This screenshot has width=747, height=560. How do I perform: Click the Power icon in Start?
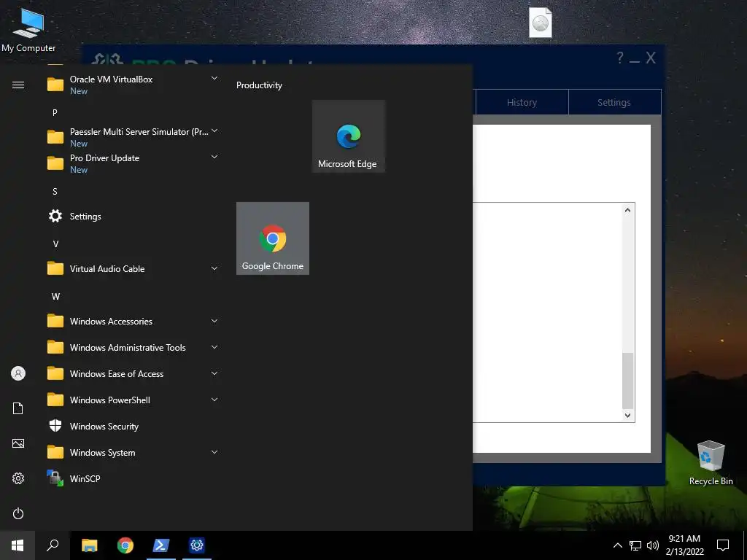pos(18,513)
